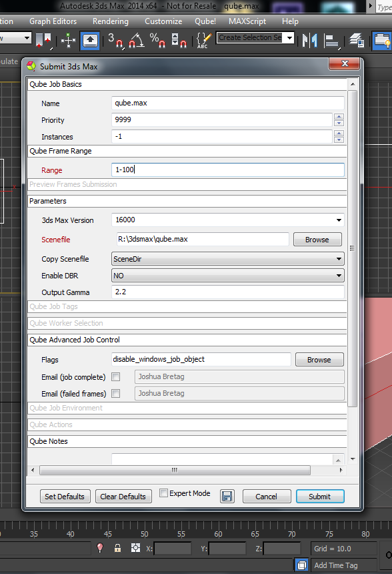Open the 3ds Max Version dropdown
Viewport: 392px width, 574px height.
pyautogui.click(x=339, y=220)
